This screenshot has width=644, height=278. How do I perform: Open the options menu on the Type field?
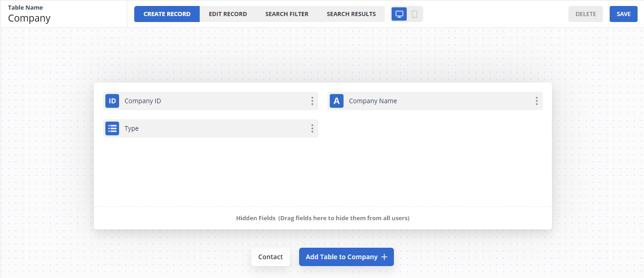[312, 128]
